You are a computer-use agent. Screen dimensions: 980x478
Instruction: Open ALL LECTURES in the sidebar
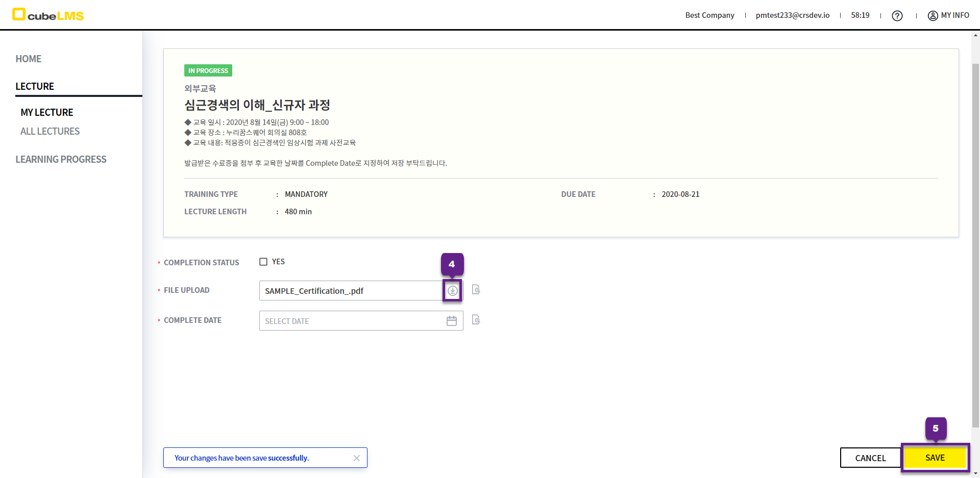pos(50,131)
